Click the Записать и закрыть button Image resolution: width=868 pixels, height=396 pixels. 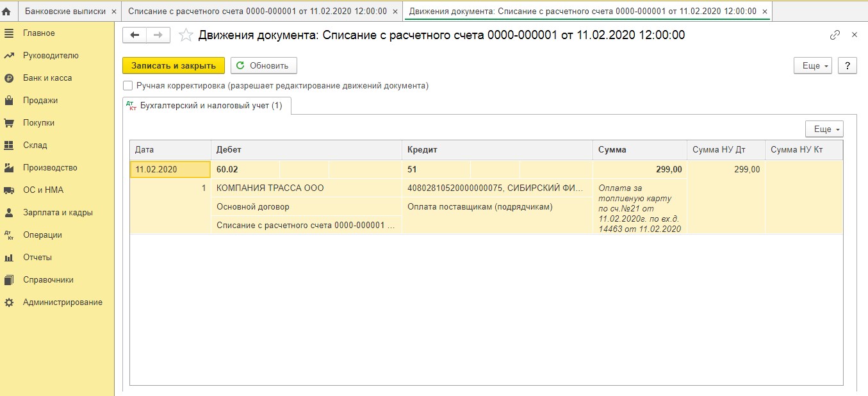pos(174,65)
